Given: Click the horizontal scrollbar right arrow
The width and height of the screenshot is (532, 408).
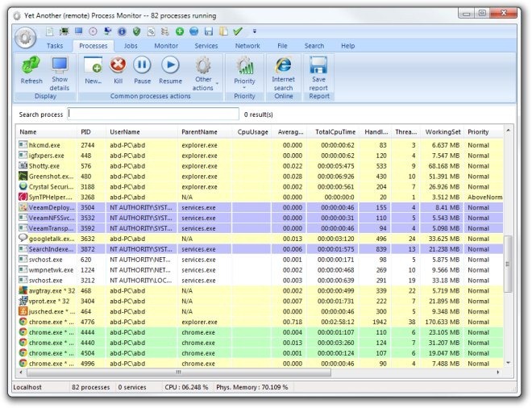Looking at the screenshot, I should tap(497, 373).
